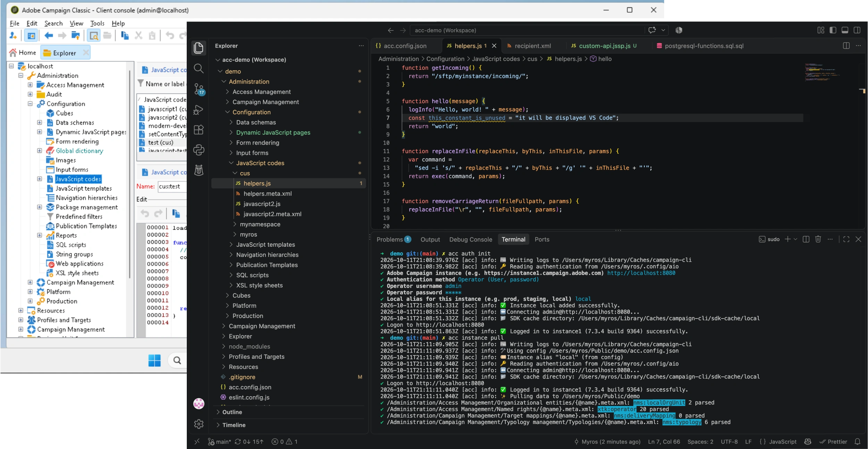Open the new terminal dropdown arrow
The width and height of the screenshot is (868, 449).
click(795, 239)
